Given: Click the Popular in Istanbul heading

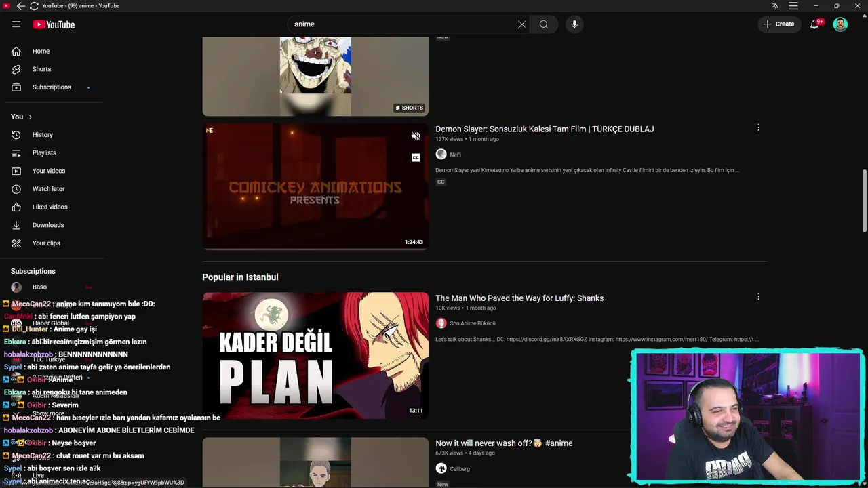Looking at the screenshot, I should point(240,277).
